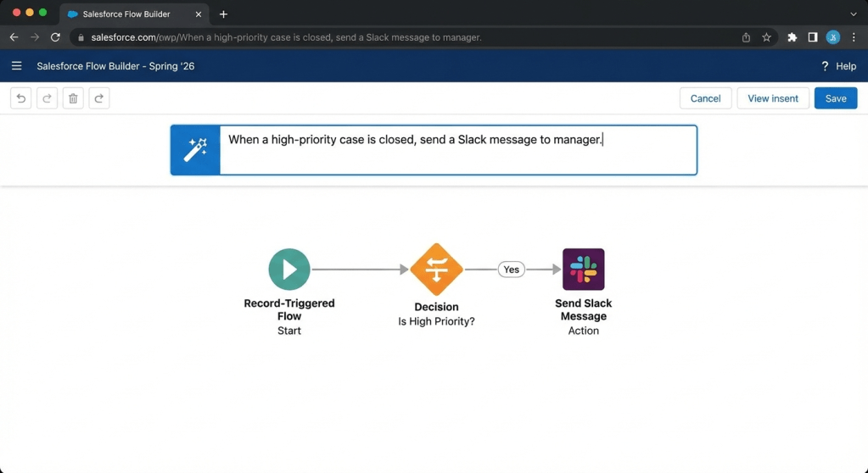This screenshot has height=473, width=868.
Task: Click the View insent button
Action: tap(773, 98)
